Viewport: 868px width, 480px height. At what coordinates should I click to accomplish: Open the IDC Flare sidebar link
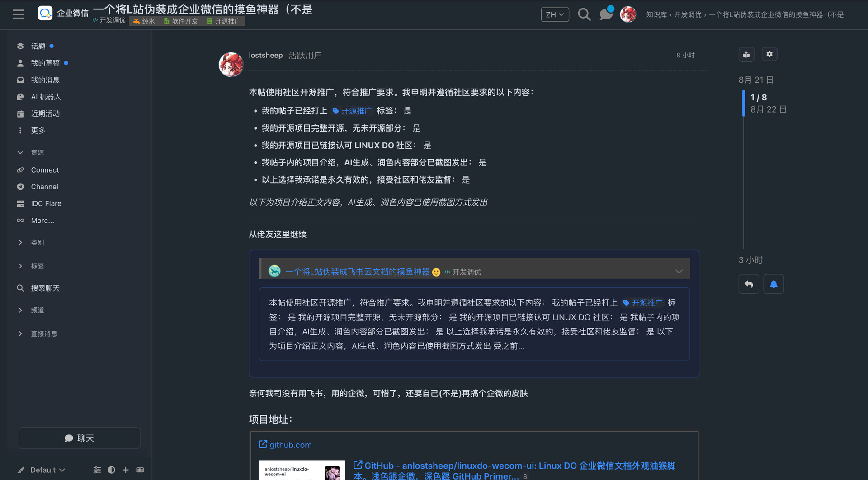46,203
